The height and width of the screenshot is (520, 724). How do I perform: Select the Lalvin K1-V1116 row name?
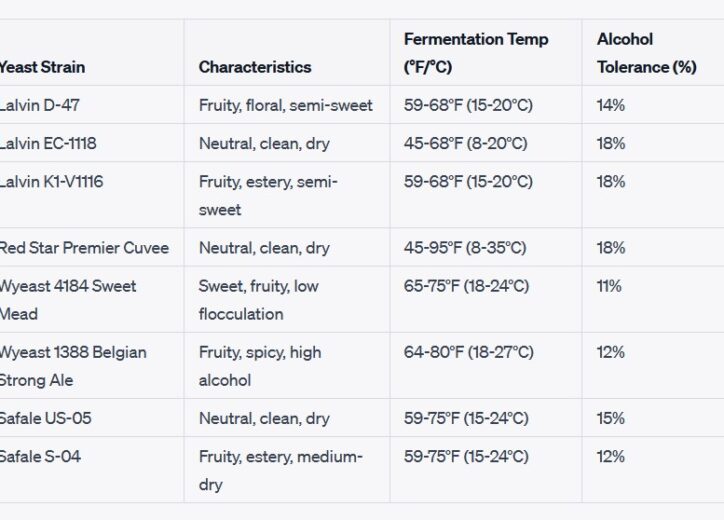click(x=51, y=182)
